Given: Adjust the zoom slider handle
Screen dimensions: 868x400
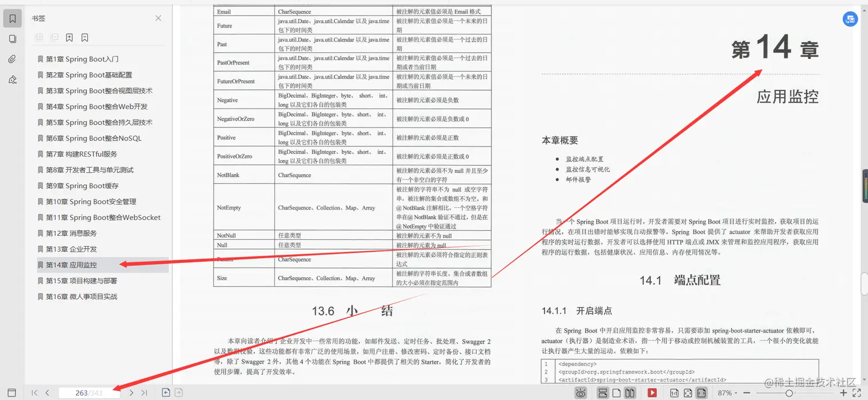Looking at the screenshot, I should pyautogui.click(x=790, y=393).
